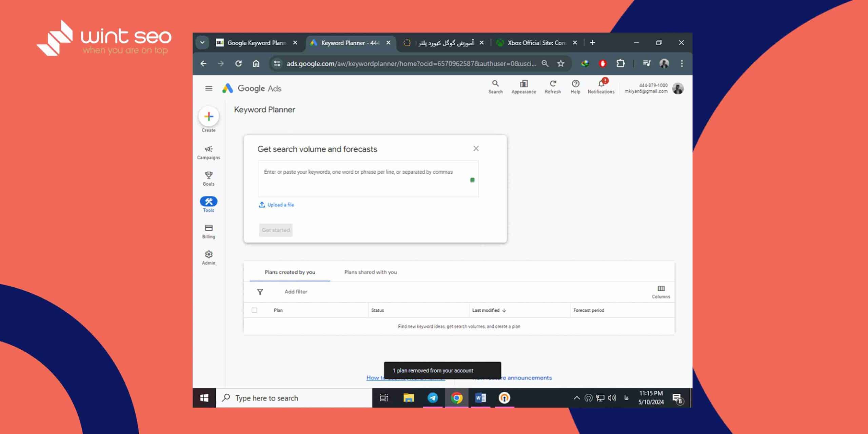Image resolution: width=868 pixels, height=434 pixels.
Task: Open Word from the taskbar
Action: 480,398
